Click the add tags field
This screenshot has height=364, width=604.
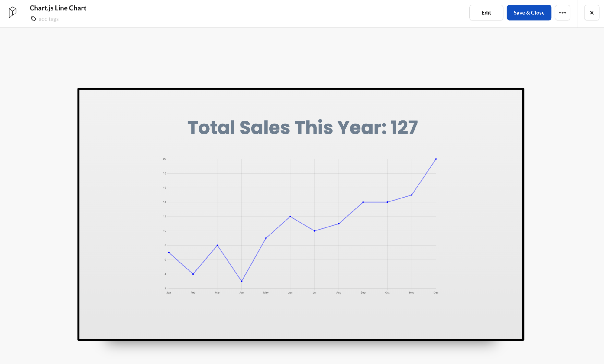tap(49, 19)
